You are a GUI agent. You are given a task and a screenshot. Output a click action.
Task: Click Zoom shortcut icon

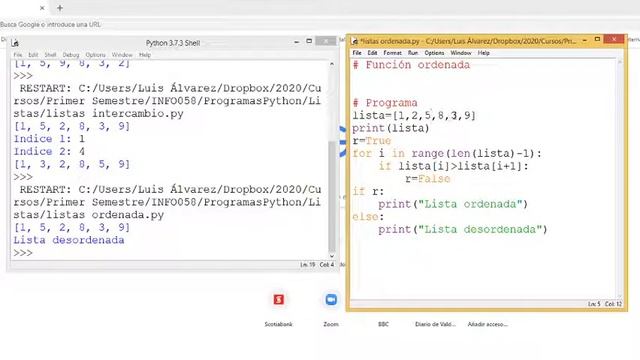(x=331, y=300)
